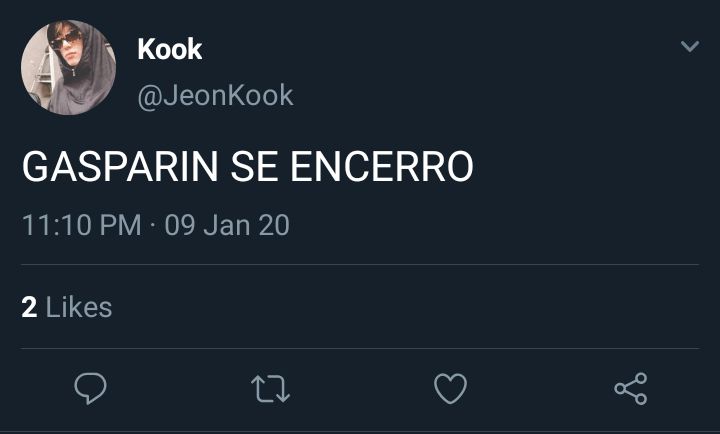Click the letter K of the Kook name
This screenshot has width=720, height=434.
(x=146, y=49)
